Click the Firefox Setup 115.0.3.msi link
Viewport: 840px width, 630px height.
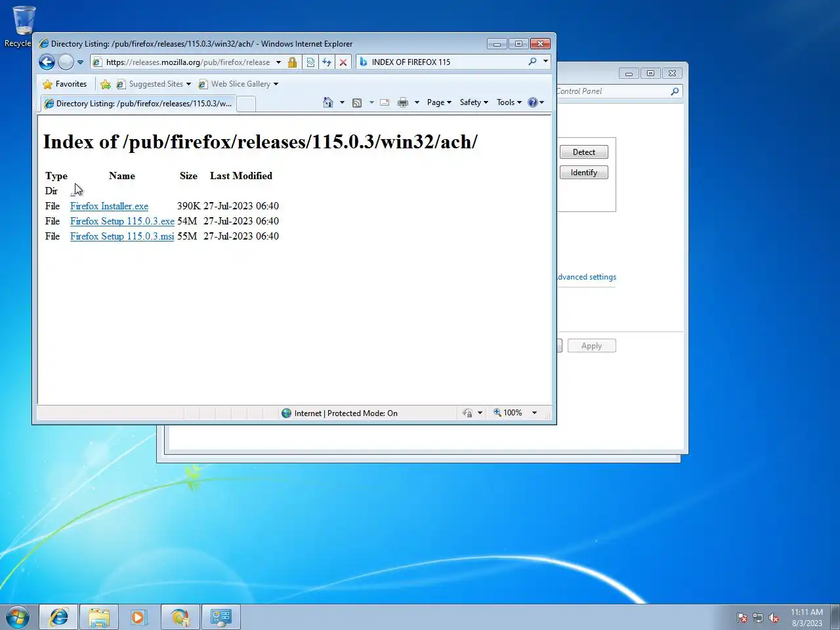pos(122,236)
